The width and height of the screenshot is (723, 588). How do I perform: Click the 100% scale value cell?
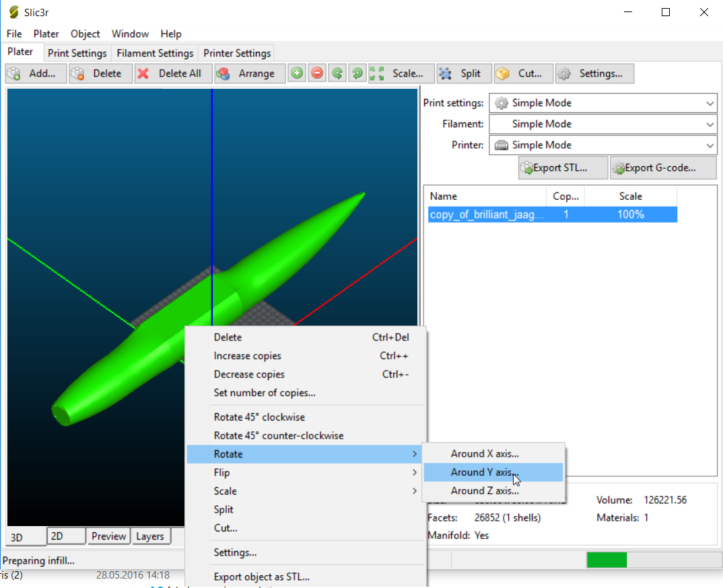[x=630, y=215]
